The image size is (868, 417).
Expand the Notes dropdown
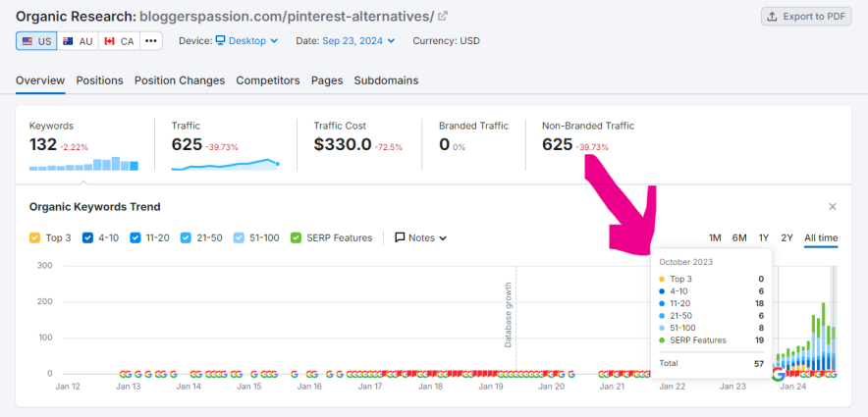click(x=420, y=237)
